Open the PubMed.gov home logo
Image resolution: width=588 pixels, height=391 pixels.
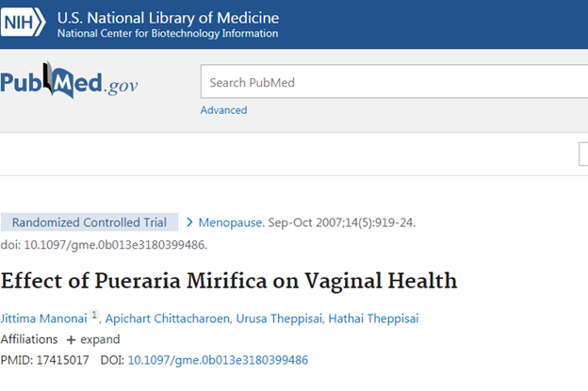[69, 83]
